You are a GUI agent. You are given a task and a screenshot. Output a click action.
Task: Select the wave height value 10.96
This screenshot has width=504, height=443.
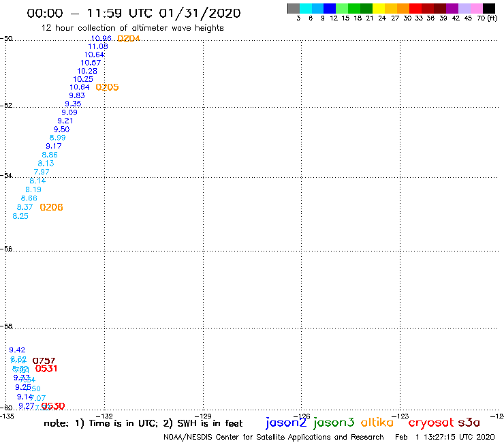[x=101, y=38]
